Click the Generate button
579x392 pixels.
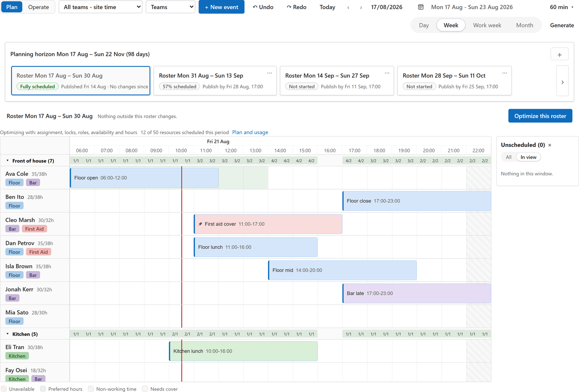562,25
